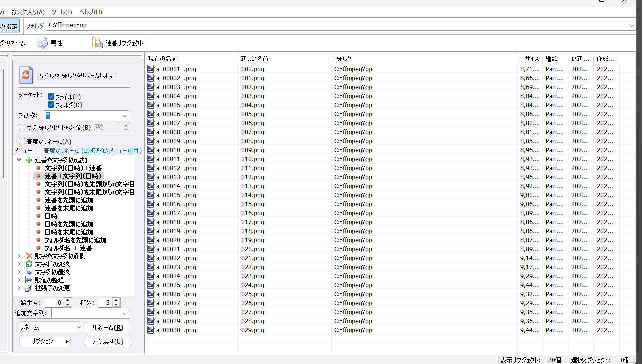Open the ツール(T) menu
Image resolution: width=642 pixels, height=364 pixels.
62,12
